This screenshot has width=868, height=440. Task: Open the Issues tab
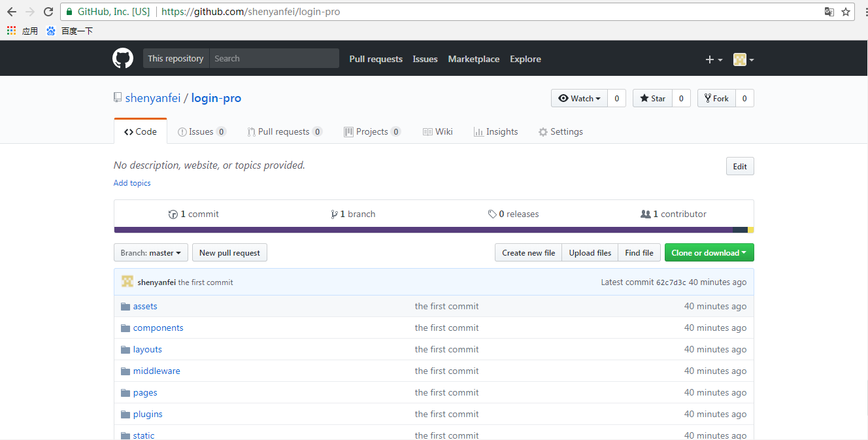202,131
